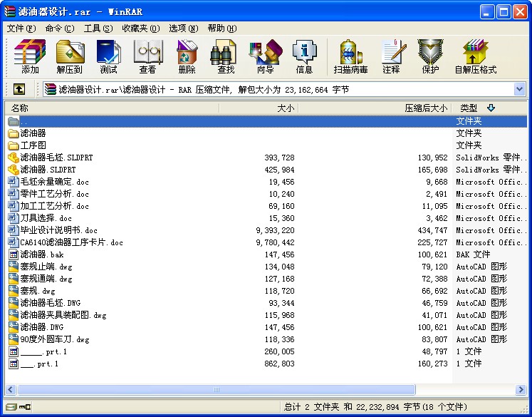Select file 塞规通端.dwg
Screen dimensions: 532x417
46,279
